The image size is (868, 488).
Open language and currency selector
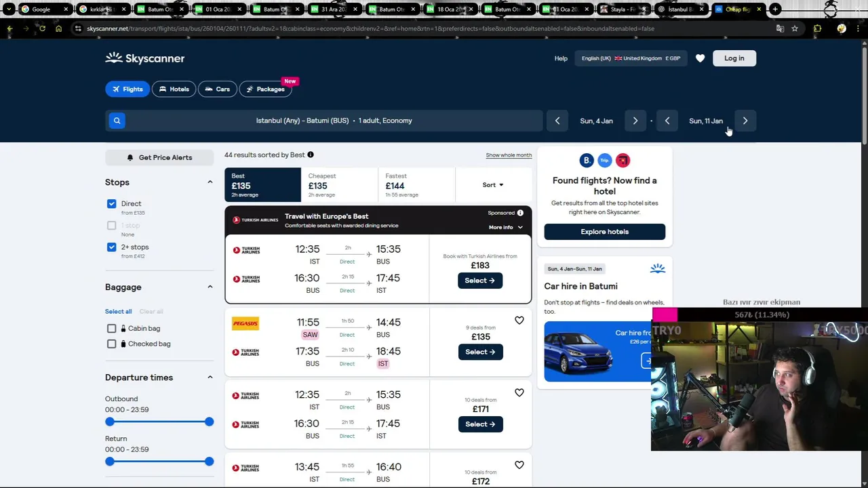coord(630,58)
